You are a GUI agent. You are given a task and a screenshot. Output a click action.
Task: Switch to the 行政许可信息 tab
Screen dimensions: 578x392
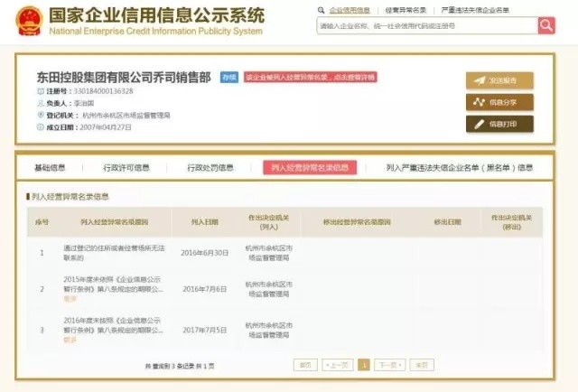[x=126, y=167]
